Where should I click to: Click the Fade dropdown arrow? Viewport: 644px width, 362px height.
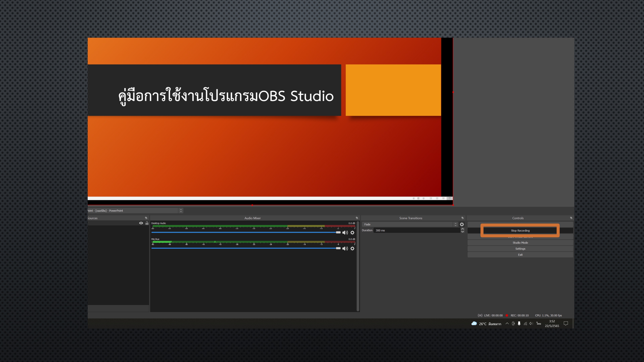coord(455,224)
